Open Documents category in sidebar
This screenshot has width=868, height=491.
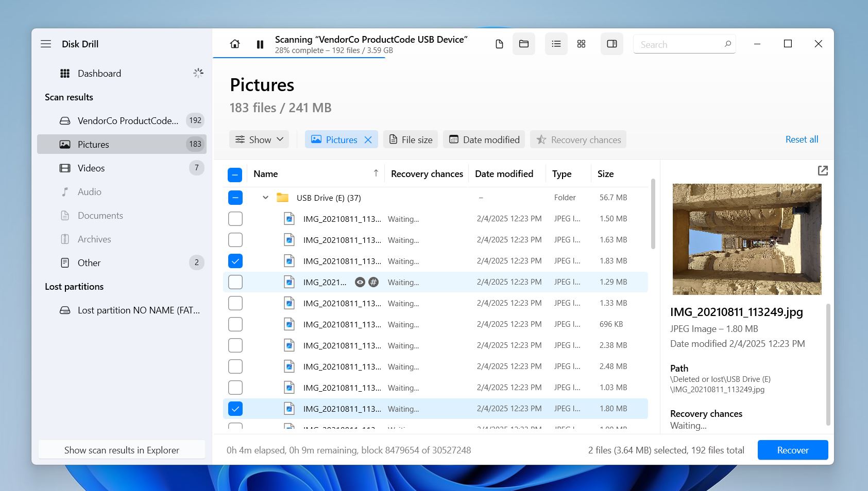tap(122, 215)
